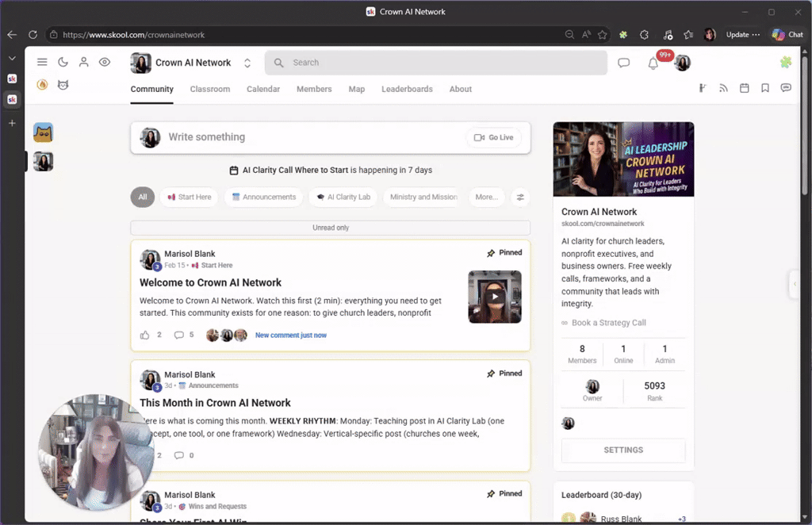This screenshot has height=525, width=812.
Task: Click the green puzzle extension icon
Action: coord(786,62)
